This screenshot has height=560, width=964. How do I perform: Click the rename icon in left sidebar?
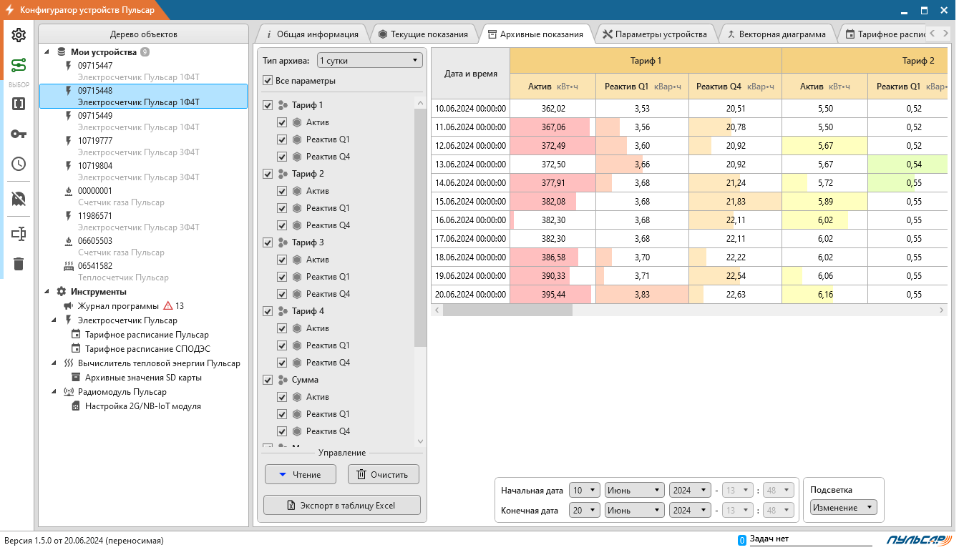19,234
